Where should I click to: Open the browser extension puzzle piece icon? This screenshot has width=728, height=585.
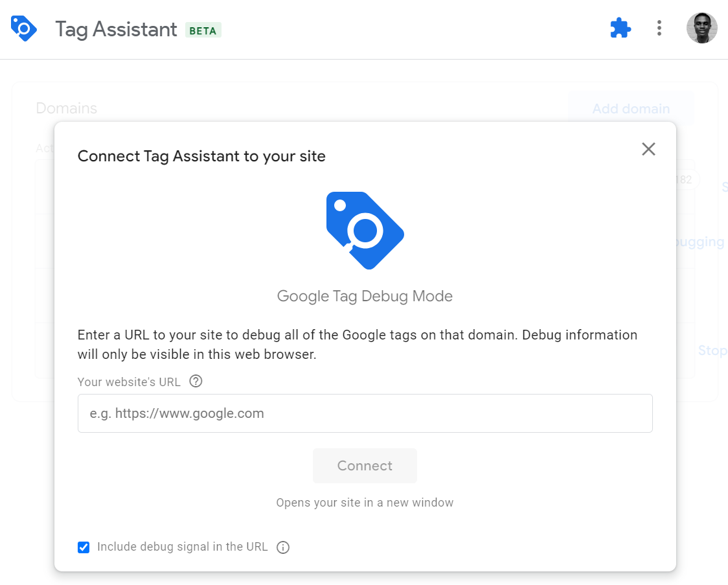[620, 28]
